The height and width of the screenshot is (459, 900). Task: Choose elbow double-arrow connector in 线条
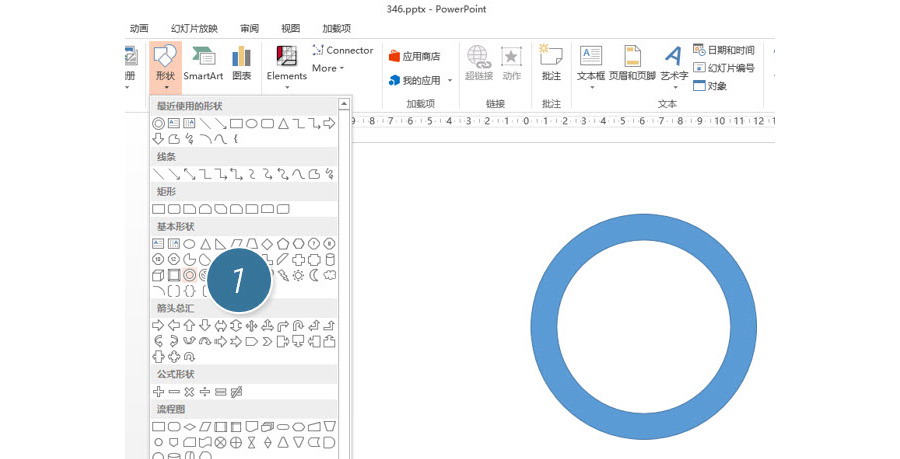236,174
